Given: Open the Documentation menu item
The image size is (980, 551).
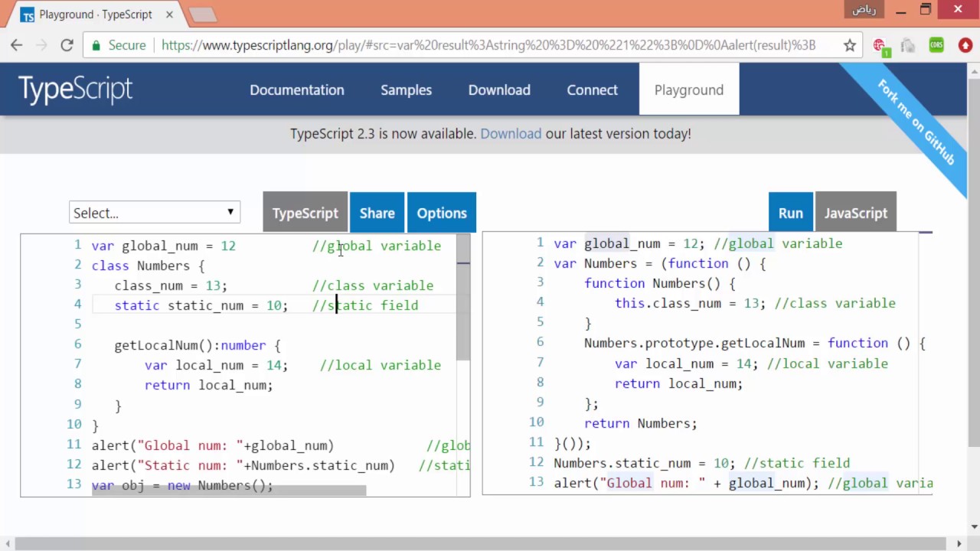Looking at the screenshot, I should (x=297, y=90).
